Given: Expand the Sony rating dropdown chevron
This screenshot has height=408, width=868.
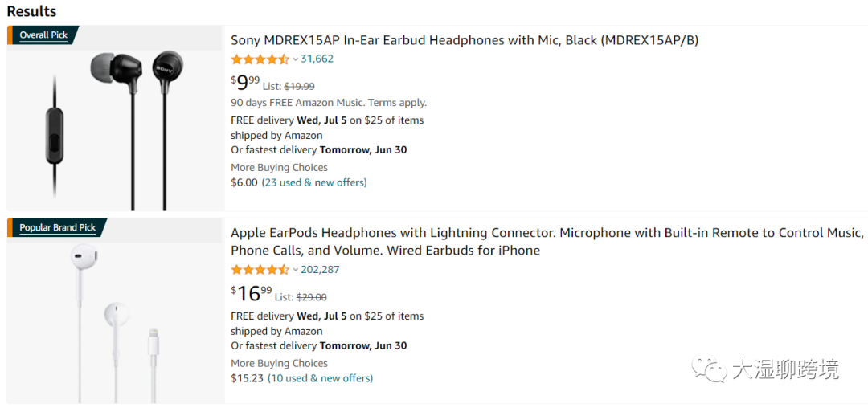Looking at the screenshot, I should pyautogui.click(x=295, y=59).
